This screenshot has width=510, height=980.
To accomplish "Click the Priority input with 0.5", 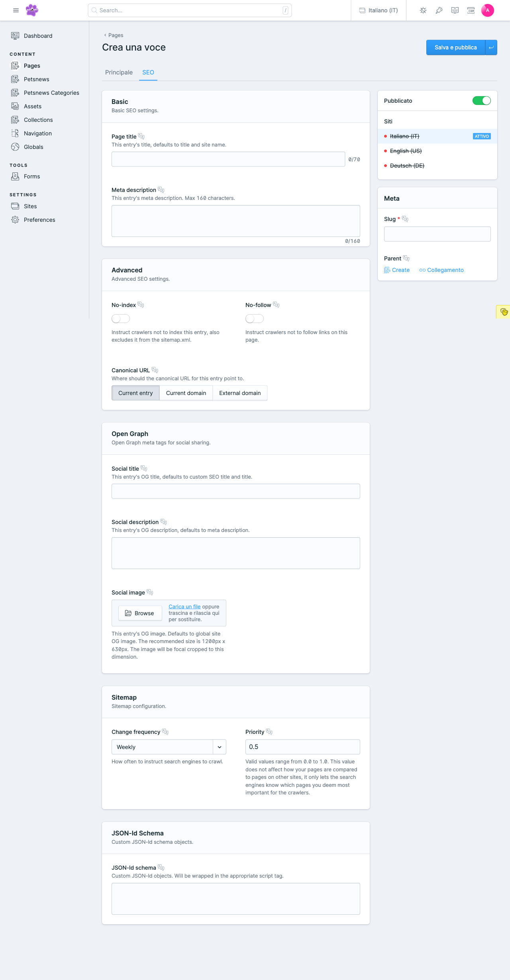I will 303,747.
